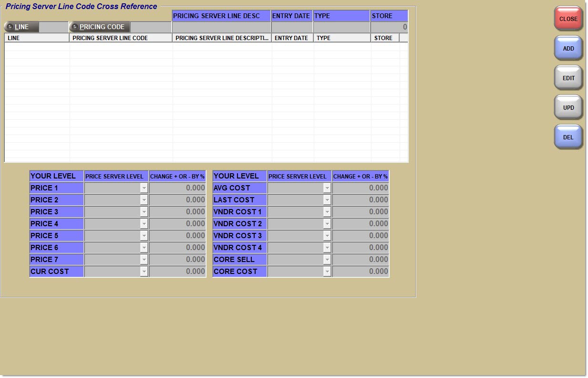Click the ENTRY DATE grid column header
Viewport: 588px width, 378px height.
(292, 38)
